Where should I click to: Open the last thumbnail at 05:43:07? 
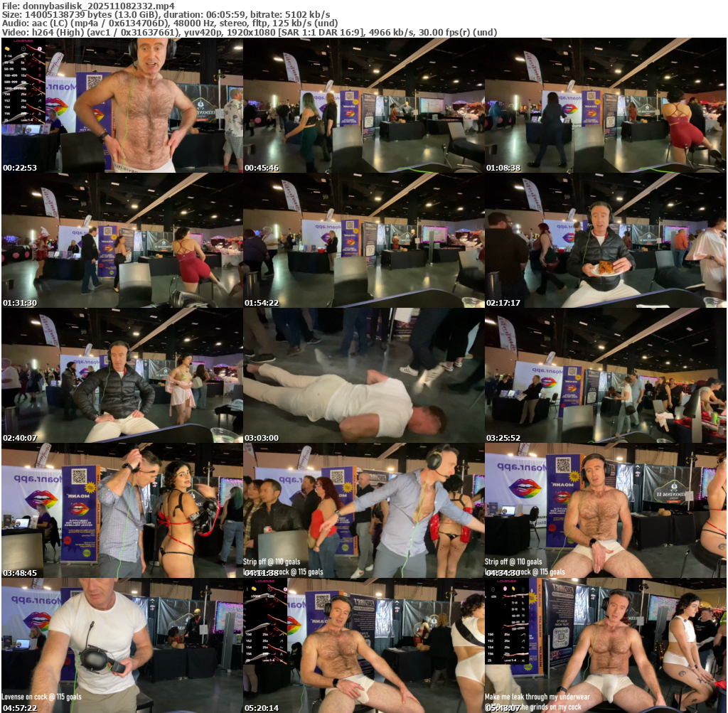coord(605,645)
